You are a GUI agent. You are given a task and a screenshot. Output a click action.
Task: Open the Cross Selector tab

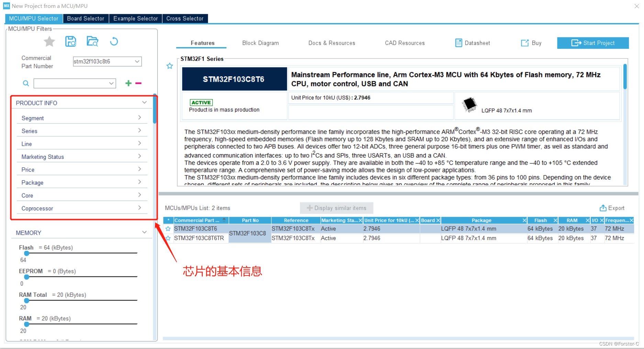point(185,18)
